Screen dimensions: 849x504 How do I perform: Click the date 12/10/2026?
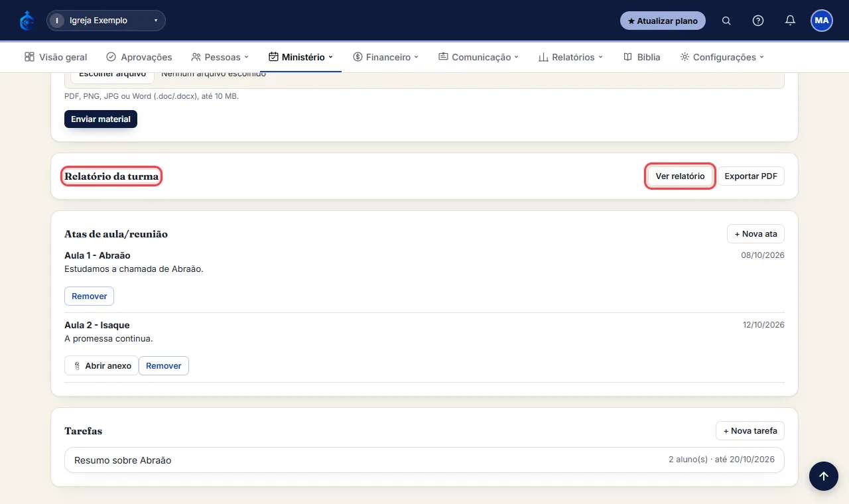[763, 325]
